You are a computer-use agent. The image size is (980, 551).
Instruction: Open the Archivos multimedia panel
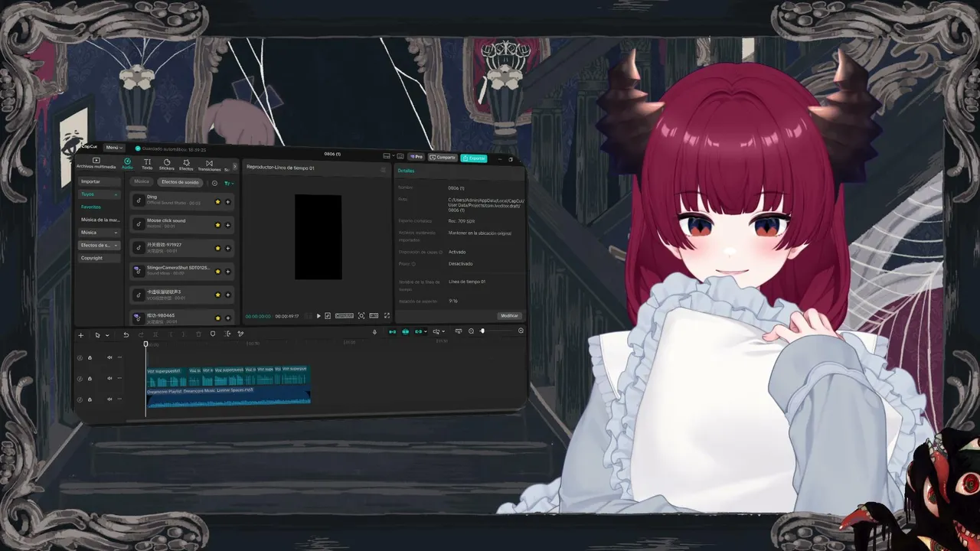96,163
